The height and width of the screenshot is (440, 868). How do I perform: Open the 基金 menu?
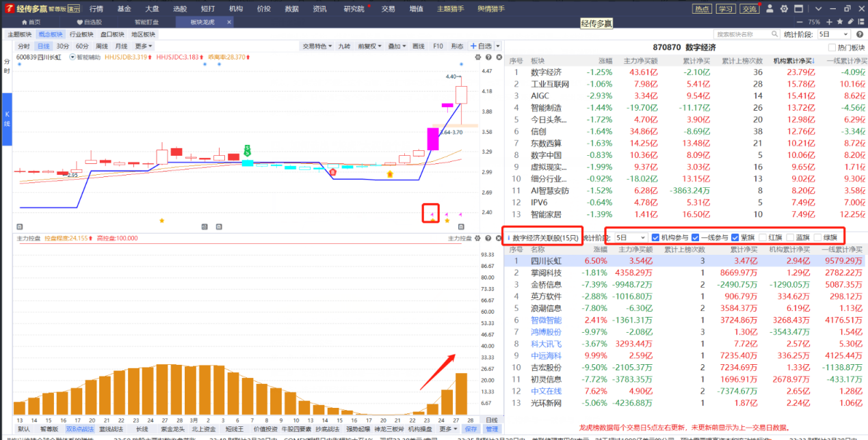[124, 9]
